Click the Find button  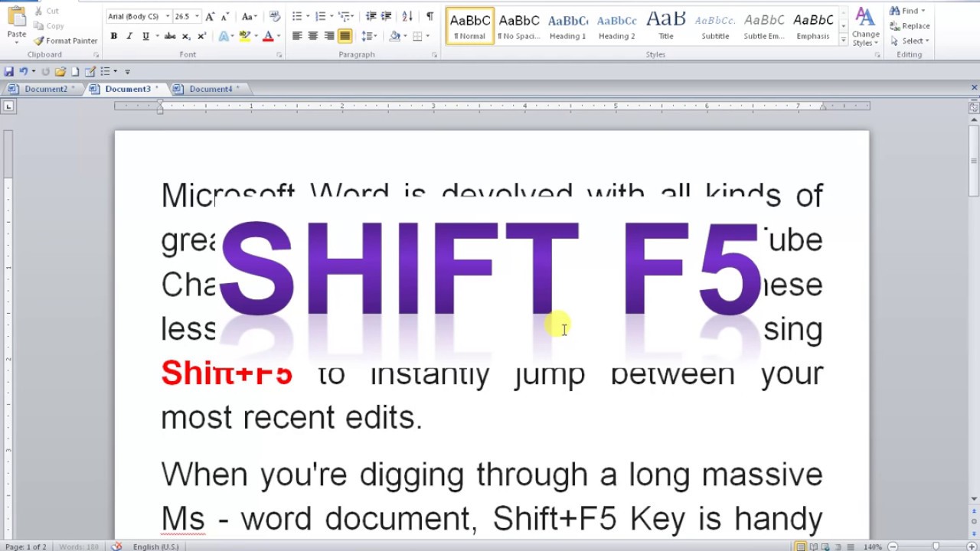pyautogui.click(x=907, y=11)
